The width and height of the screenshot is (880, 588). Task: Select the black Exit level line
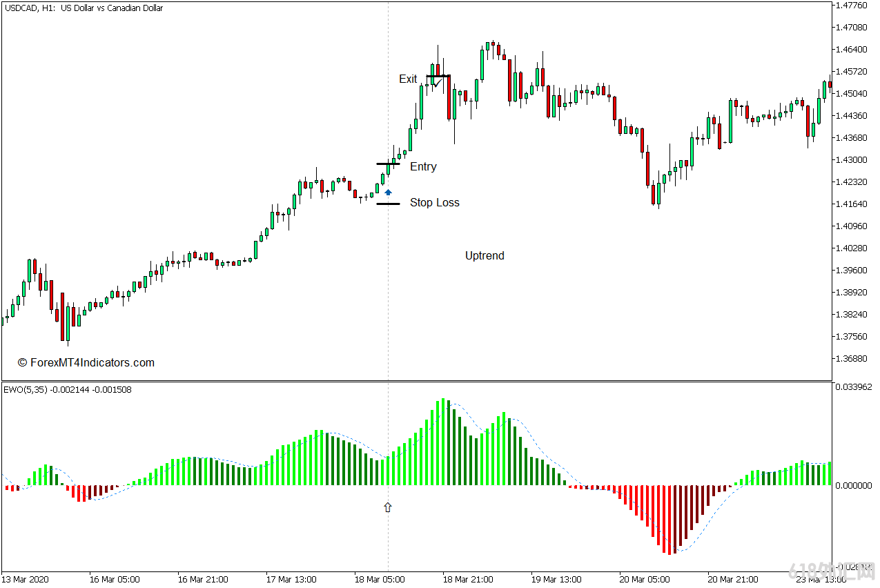tap(438, 76)
